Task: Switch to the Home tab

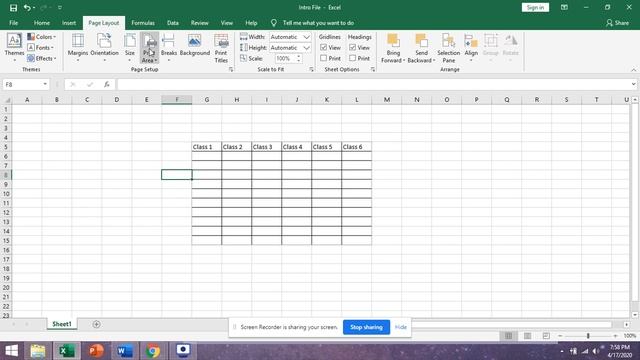Action: pyautogui.click(x=42, y=23)
